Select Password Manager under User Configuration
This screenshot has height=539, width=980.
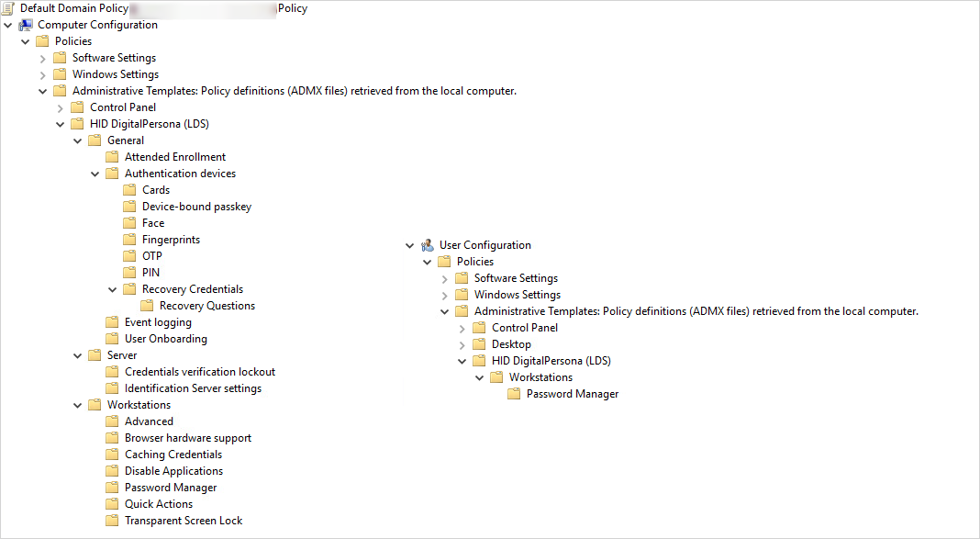point(572,394)
